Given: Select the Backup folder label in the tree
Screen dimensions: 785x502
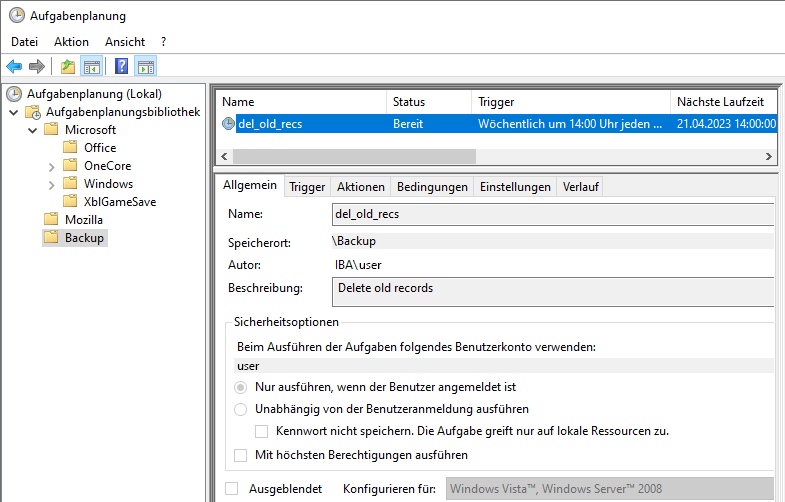Looking at the screenshot, I should click(84, 238).
